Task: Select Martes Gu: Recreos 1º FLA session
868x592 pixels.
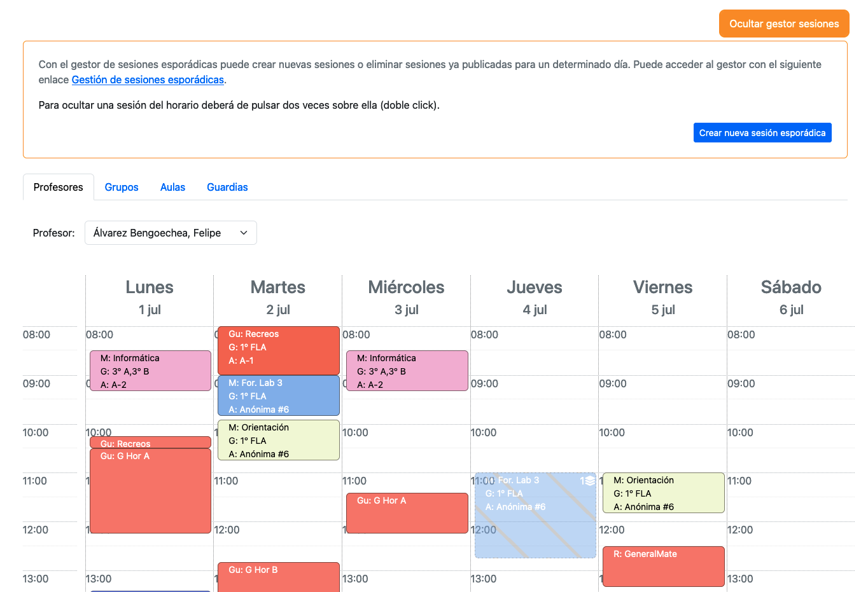Action: point(279,350)
